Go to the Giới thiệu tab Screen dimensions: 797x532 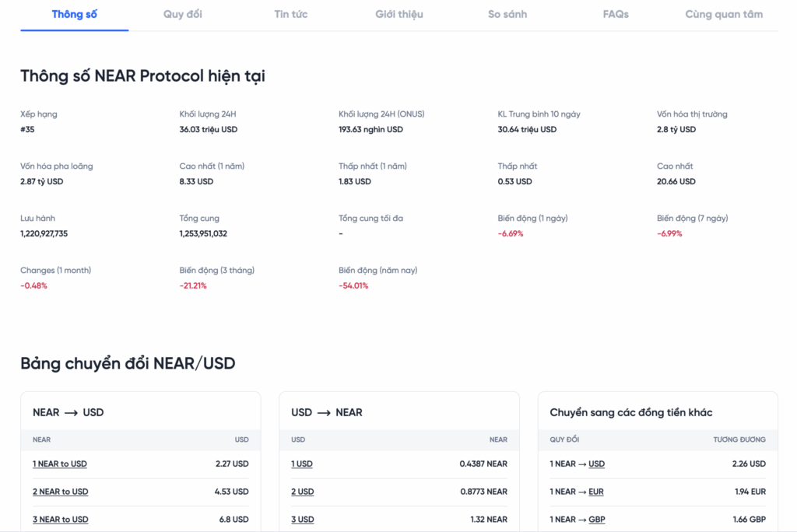coord(399,14)
